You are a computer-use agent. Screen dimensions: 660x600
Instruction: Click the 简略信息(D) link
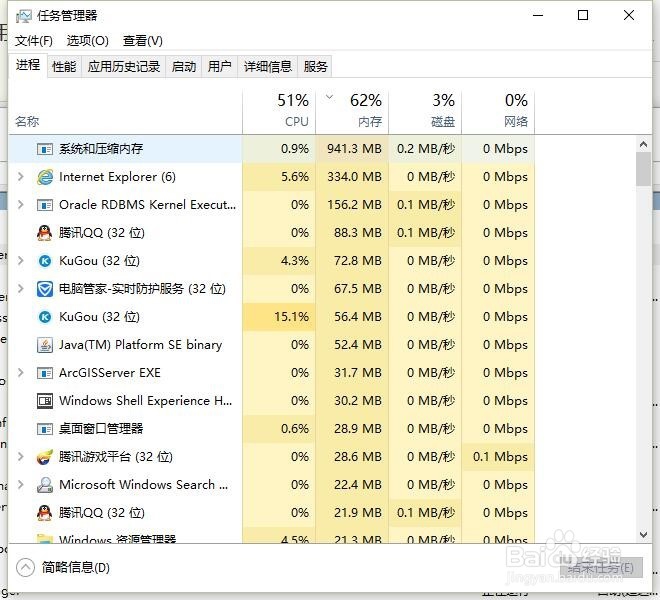(x=76, y=568)
